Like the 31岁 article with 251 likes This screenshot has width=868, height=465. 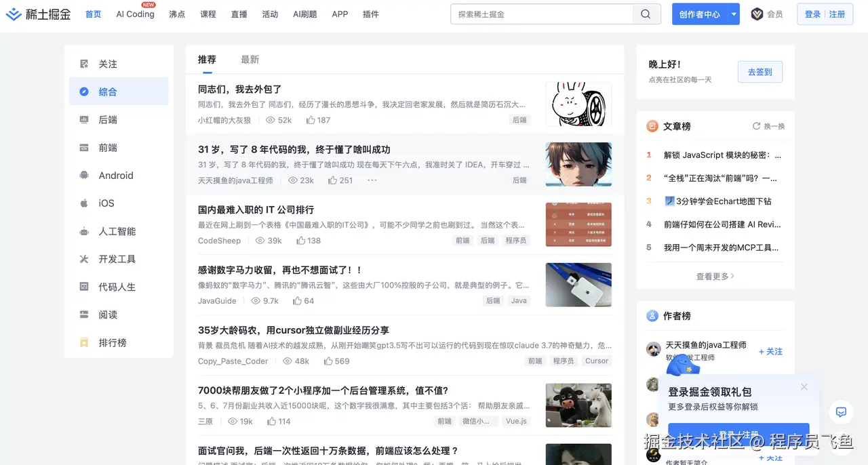pos(340,180)
